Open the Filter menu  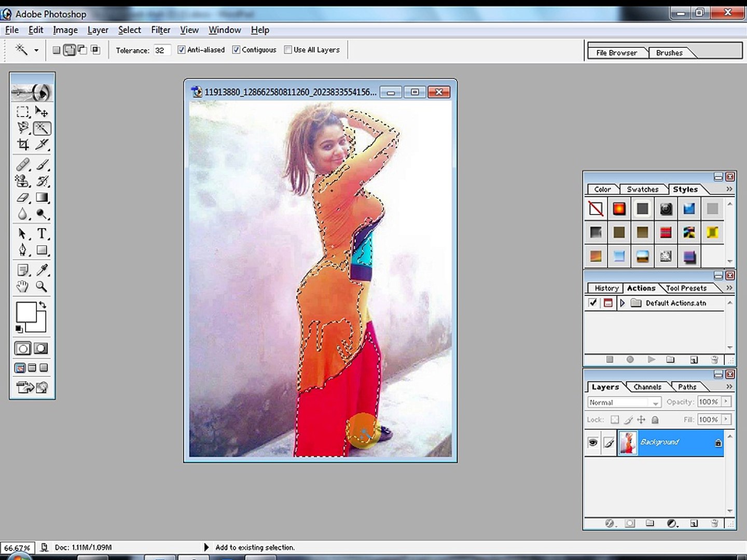[x=161, y=30]
